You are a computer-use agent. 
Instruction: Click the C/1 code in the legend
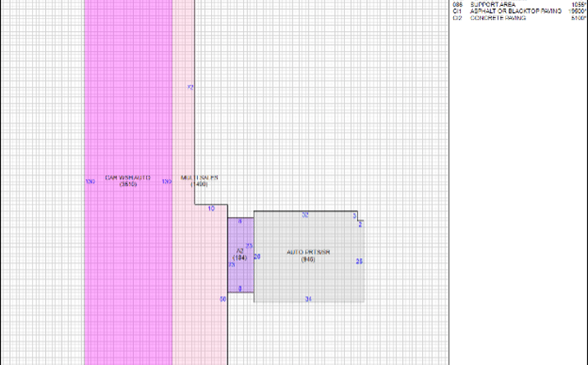(x=457, y=12)
